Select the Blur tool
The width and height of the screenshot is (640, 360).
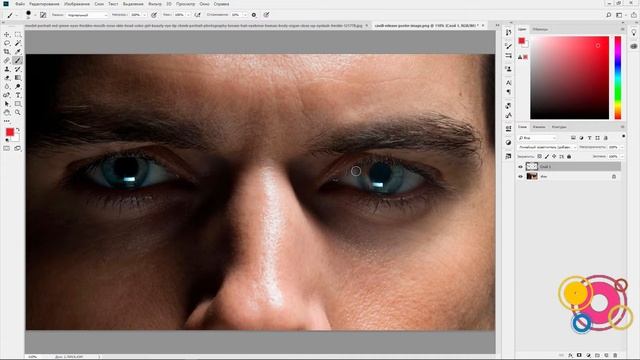pos(7,87)
